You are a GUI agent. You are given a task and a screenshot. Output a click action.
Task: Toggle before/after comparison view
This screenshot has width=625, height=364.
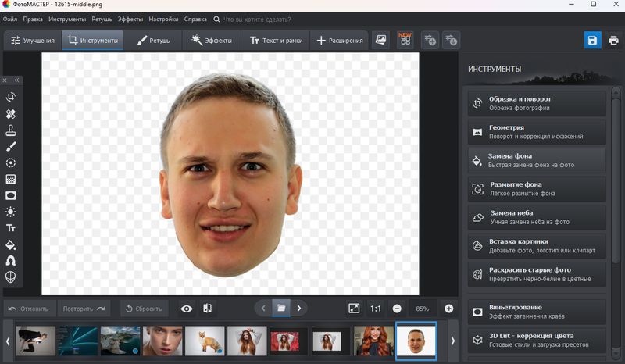pyautogui.click(x=208, y=309)
